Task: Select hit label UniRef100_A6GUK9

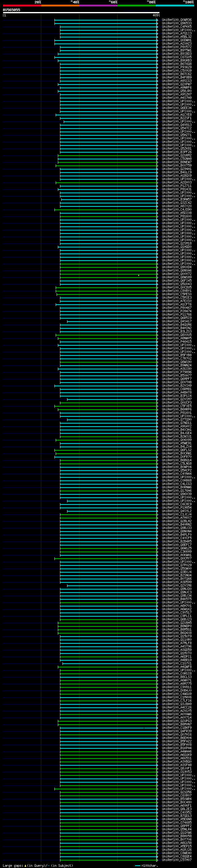Action: (177, 755)
